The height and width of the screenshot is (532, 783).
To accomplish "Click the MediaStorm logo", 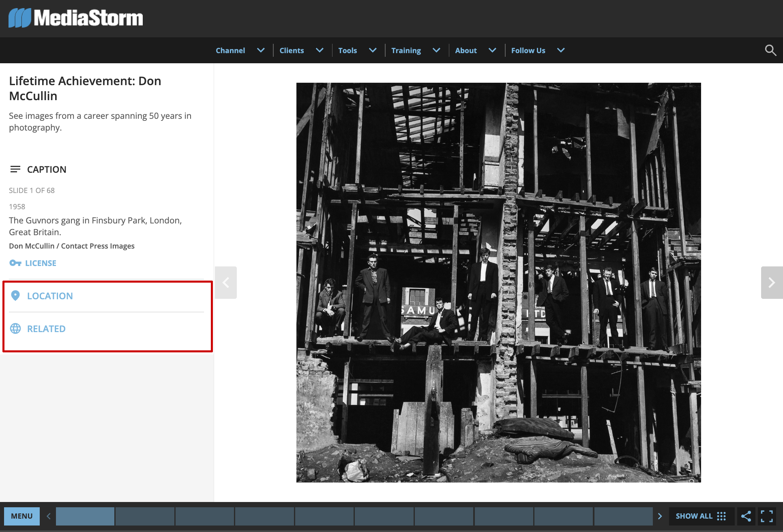I will tap(76, 18).
